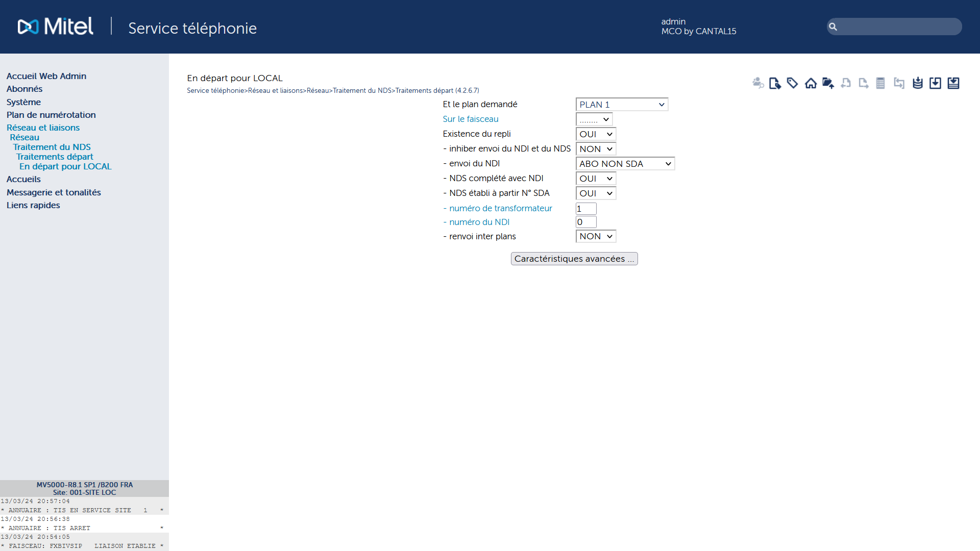Click 'MV5000-R8.1 SP1 /B200 FRA' version text

85,485
